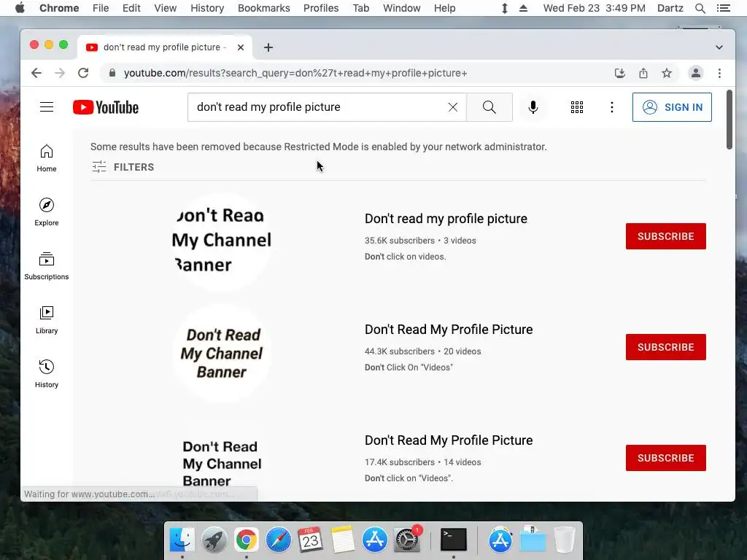
Task: Start voice search with the microphone icon
Action: [533, 107]
